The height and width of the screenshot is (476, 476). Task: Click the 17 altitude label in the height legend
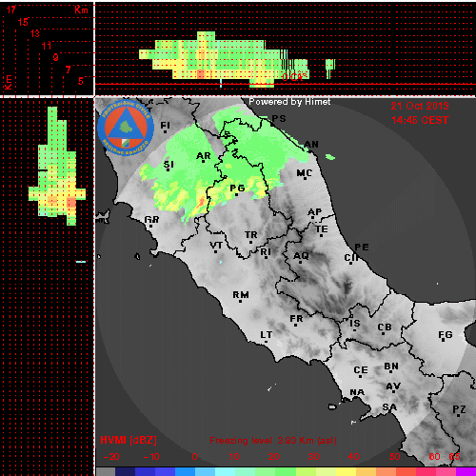10,10
